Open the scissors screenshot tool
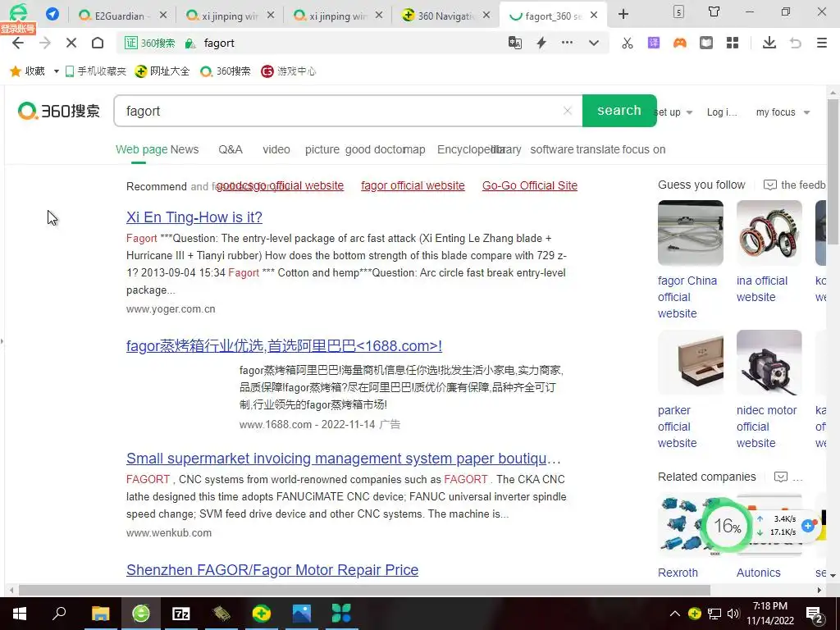 pyautogui.click(x=628, y=43)
